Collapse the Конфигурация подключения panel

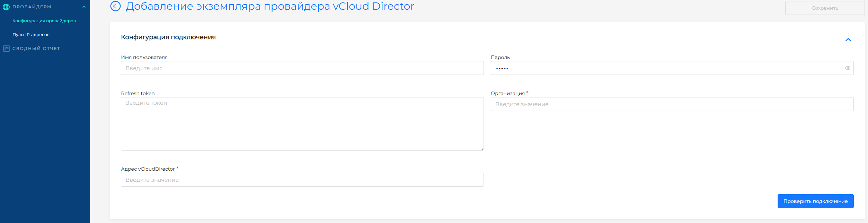(x=848, y=40)
